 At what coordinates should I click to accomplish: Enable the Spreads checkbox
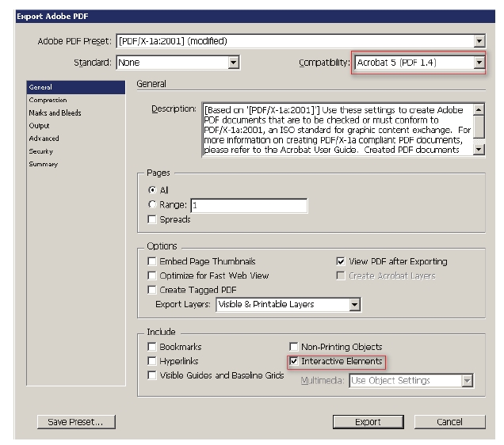coord(152,220)
